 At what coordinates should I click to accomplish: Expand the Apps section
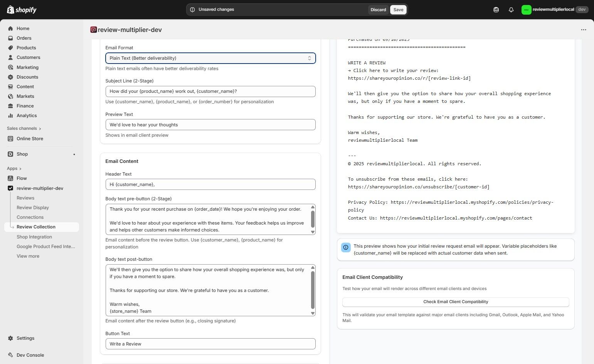(x=14, y=168)
